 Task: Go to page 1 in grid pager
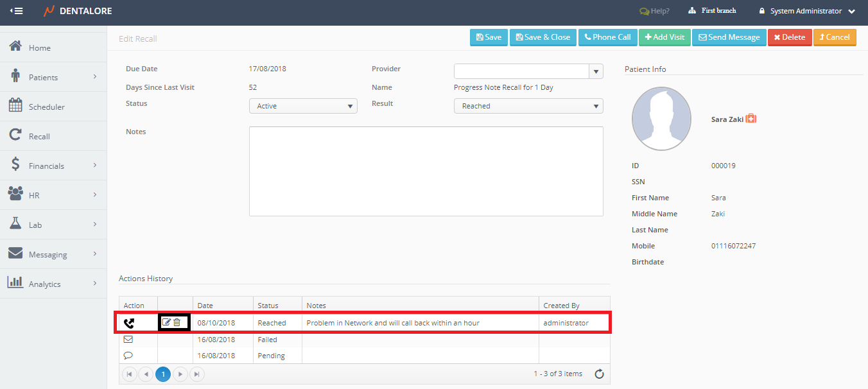pyautogui.click(x=163, y=374)
